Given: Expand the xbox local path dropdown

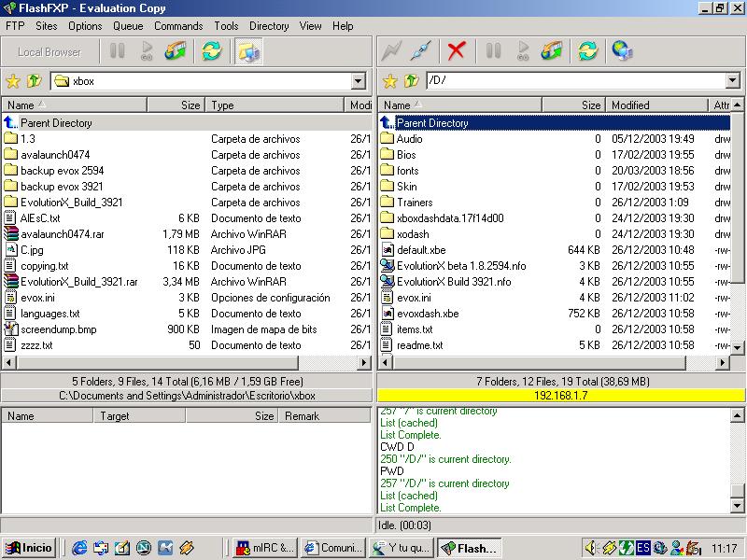Looking at the screenshot, I should (x=359, y=81).
